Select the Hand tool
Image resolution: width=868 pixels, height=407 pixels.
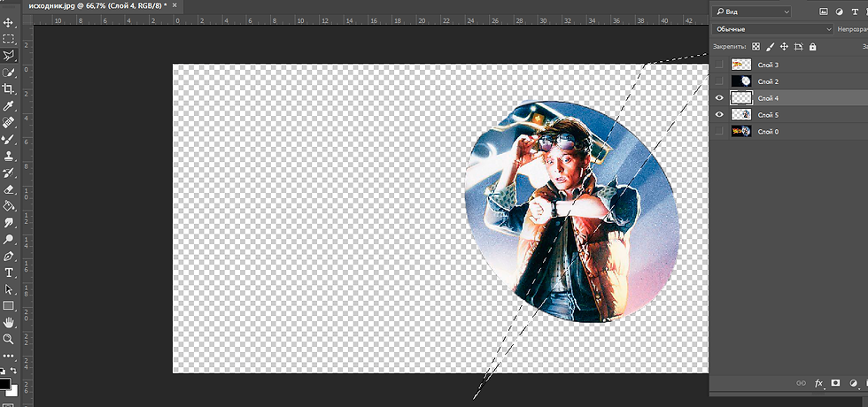click(x=8, y=322)
